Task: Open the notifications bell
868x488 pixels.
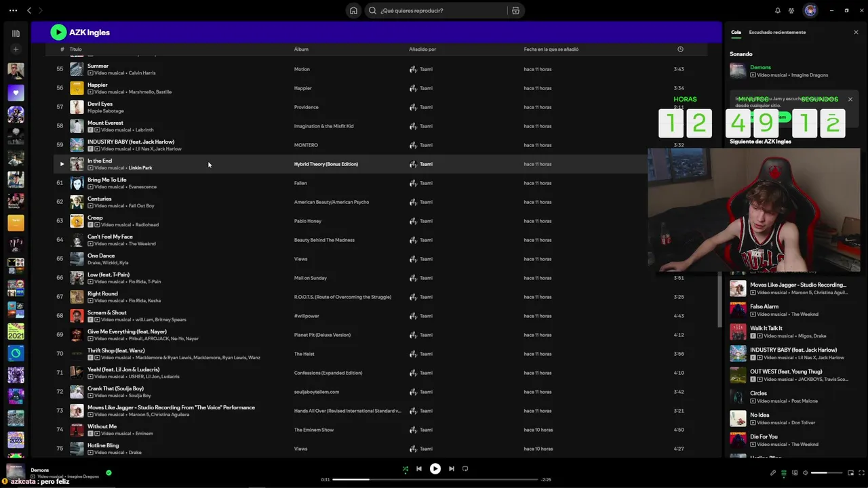Action: (x=777, y=10)
